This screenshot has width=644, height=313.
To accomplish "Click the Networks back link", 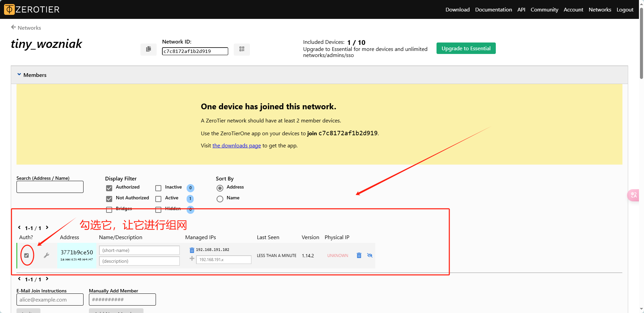I will (x=29, y=28).
